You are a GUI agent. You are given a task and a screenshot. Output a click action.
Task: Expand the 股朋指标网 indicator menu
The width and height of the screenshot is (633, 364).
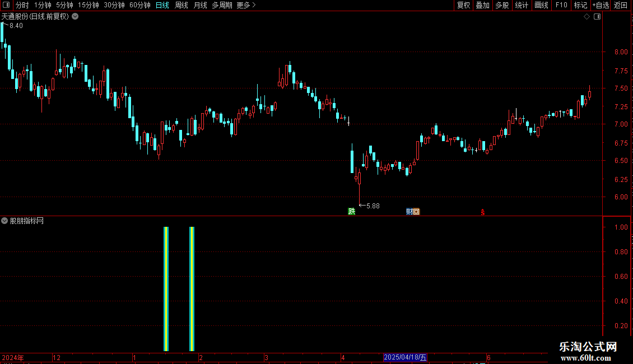[x=4, y=221]
